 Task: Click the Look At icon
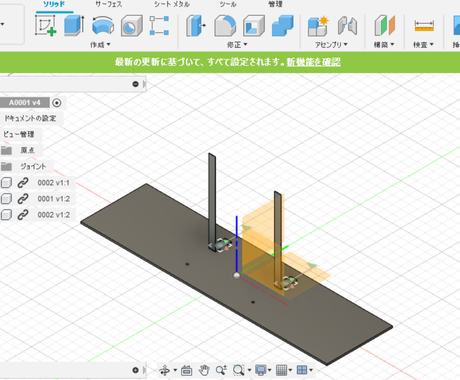coord(187,370)
